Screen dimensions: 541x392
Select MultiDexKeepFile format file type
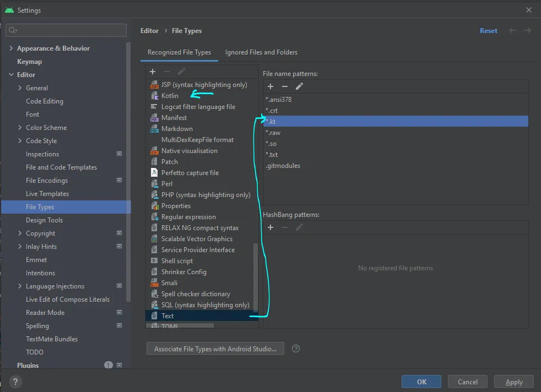pos(202,140)
